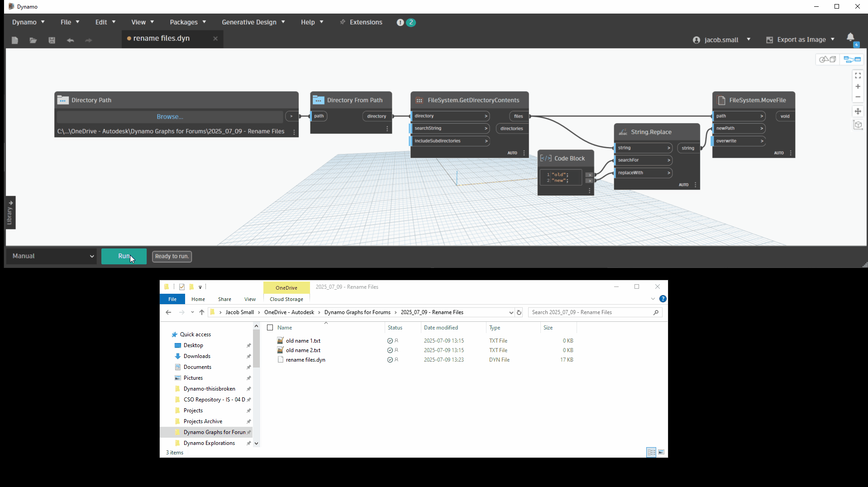This screenshot has height=487, width=868.
Task: Open Explorer recent locations dropdown chevron
Action: [192, 312]
